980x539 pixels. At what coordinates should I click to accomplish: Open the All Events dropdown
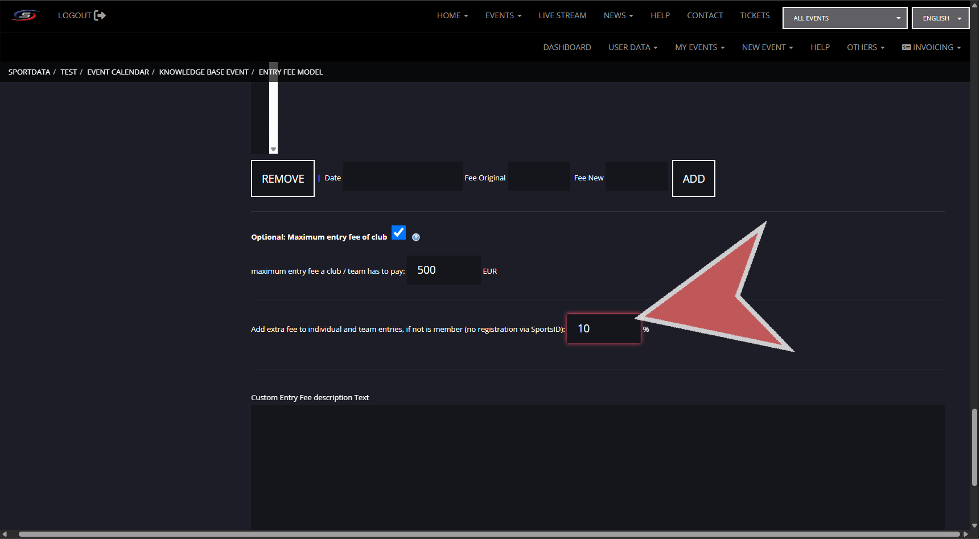click(845, 18)
